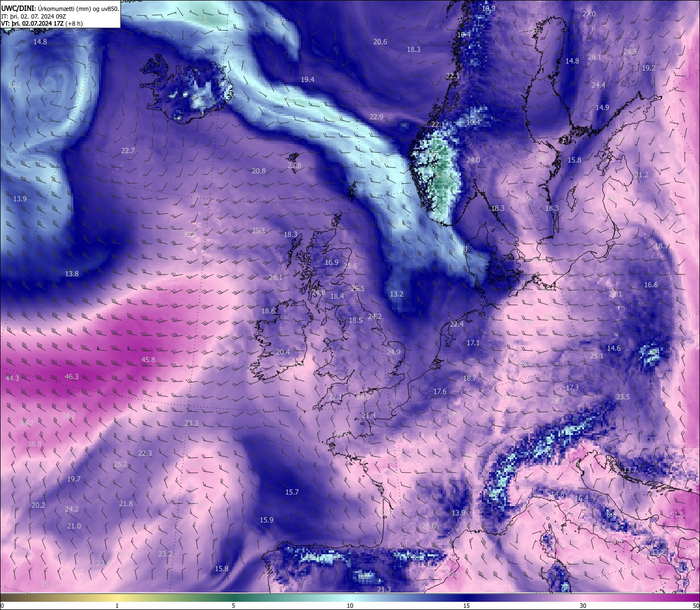Click the 22.4 value in the North Sea
Image resolution: width=700 pixels, height=610 pixels.
(x=457, y=324)
